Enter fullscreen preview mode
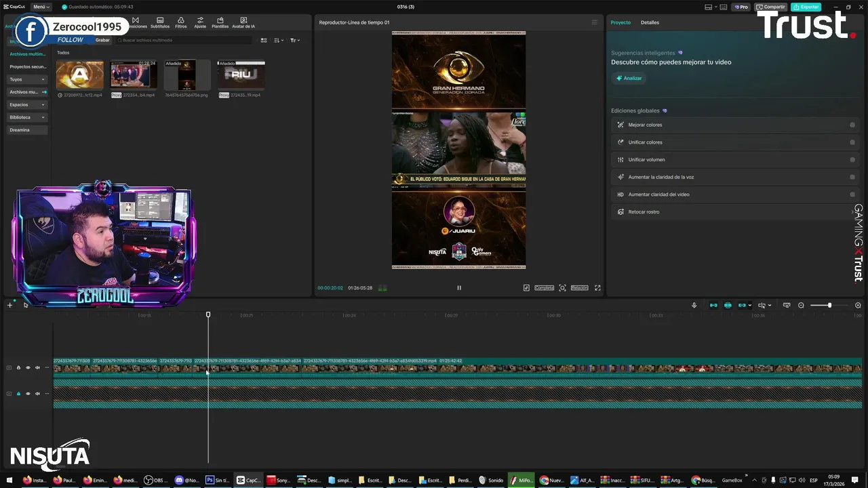 (597, 288)
